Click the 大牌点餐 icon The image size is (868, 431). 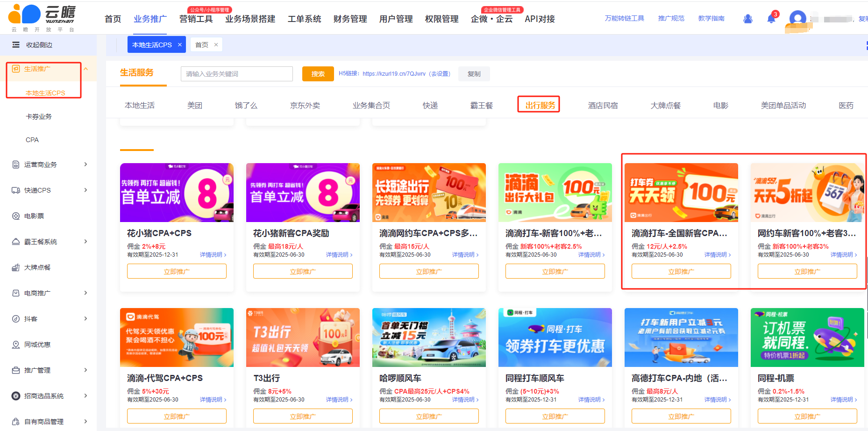tap(16, 267)
